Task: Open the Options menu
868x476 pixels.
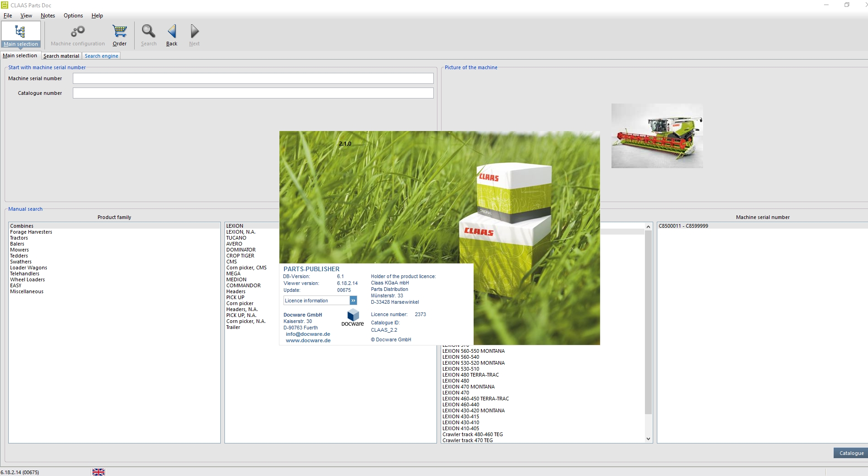Action: (73, 16)
